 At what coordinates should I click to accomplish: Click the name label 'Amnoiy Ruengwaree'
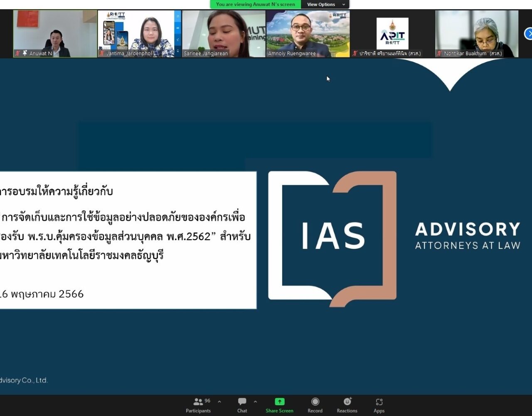(x=292, y=54)
